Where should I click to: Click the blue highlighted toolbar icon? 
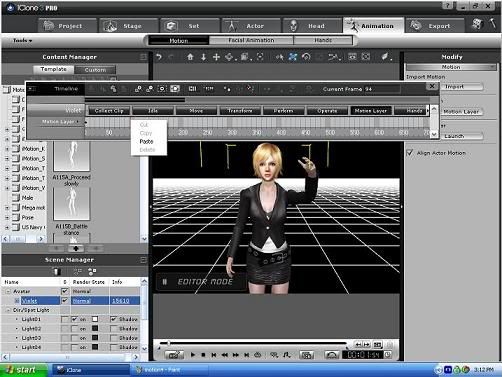pyautogui.click(x=293, y=57)
